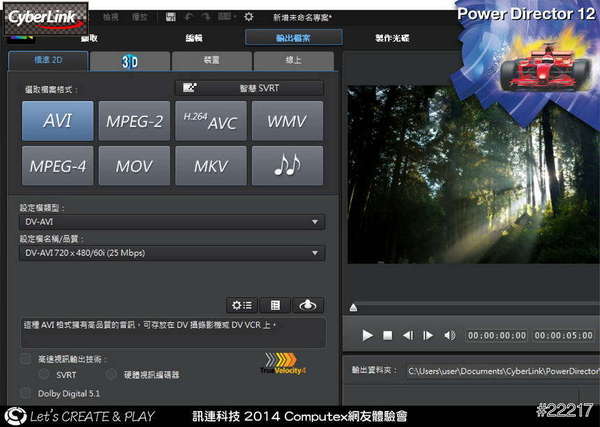Viewport: 600px width, 427px height.
Task: Click the output folder path field
Action: click(500, 372)
